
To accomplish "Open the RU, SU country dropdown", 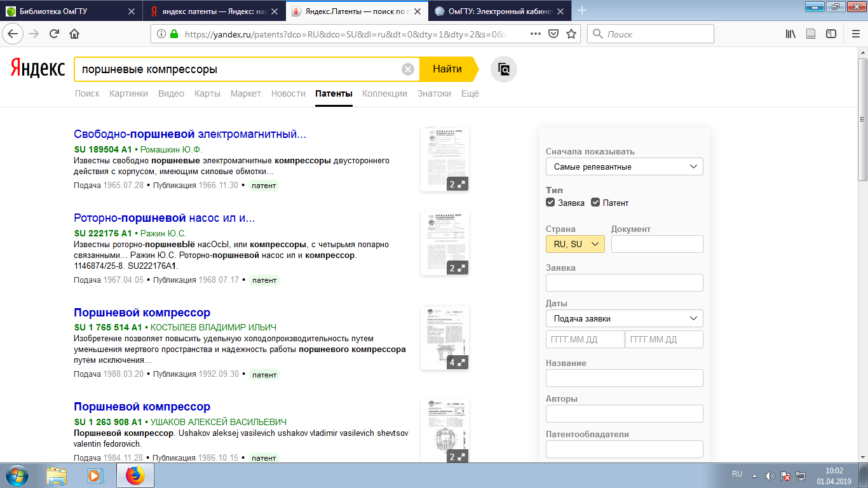I will pos(575,244).
